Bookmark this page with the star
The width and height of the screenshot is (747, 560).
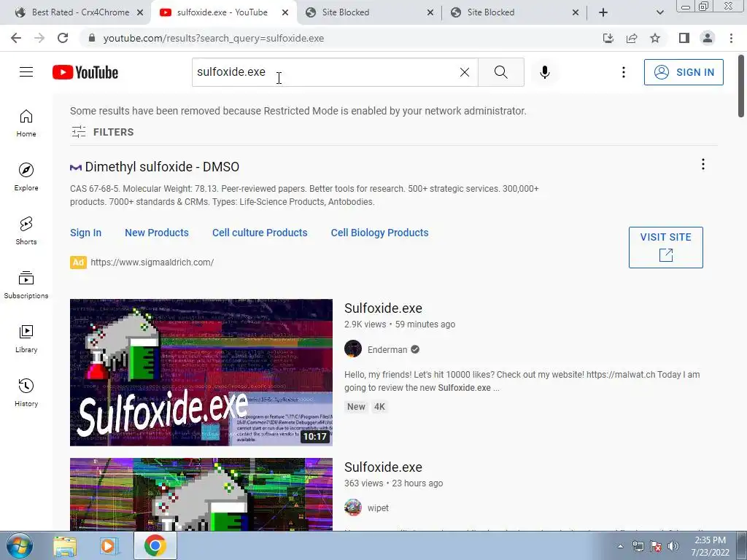[655, 38]
